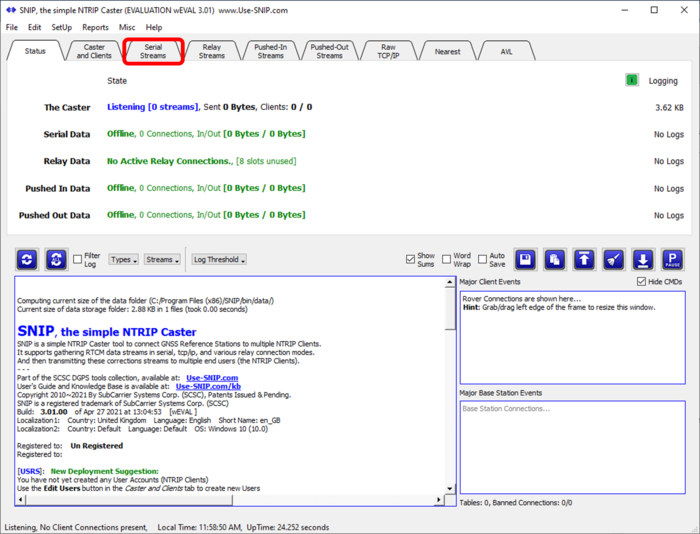Switch to the Raw TCP/IP tab
Viewport: 700px width, 534px height.
pos(388,51)
